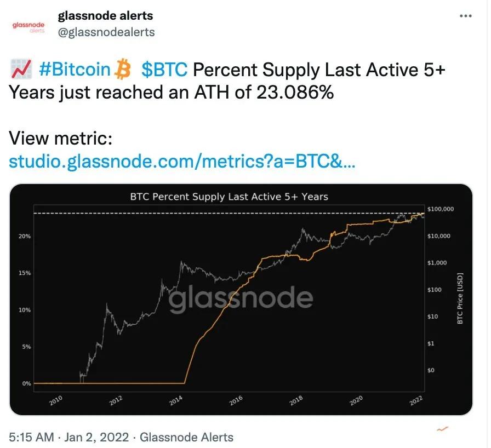This screenshot has width=491, height=448.
Task: Click the BTC Price [USD] axis title
Action: tap(460, 298)
